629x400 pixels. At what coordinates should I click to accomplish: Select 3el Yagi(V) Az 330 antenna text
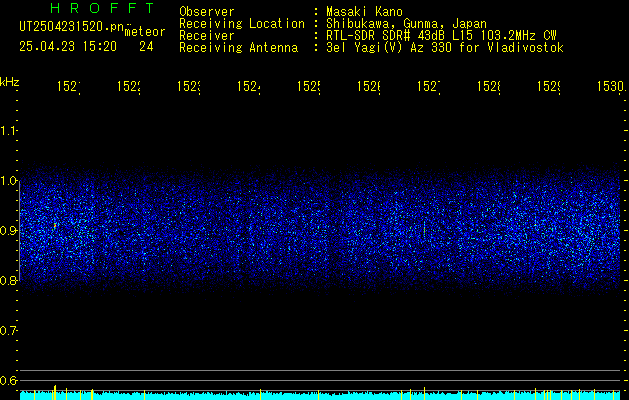445,48
